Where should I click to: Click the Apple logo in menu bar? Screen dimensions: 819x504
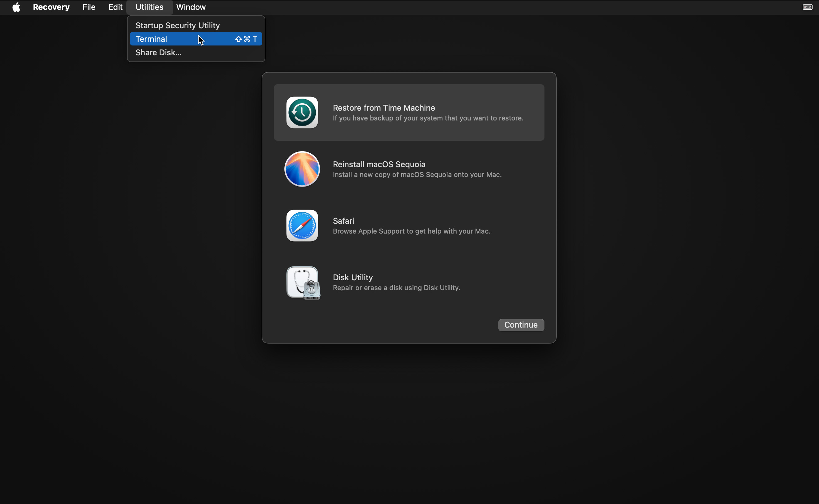pyautogui.click(x=16, y=7)
